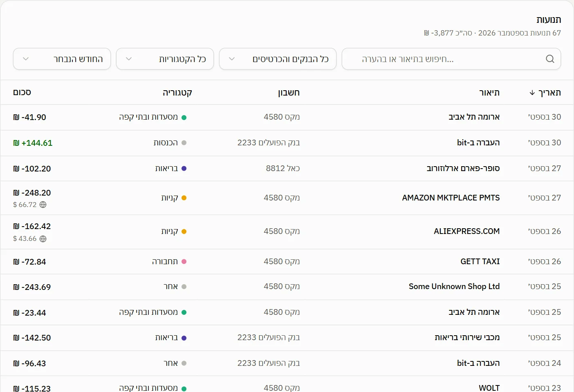The height and width of the screenshot is (392, 574).
Task: Click the בריאות category on the סופר-פארם row
Action: (x=166, y=168)
